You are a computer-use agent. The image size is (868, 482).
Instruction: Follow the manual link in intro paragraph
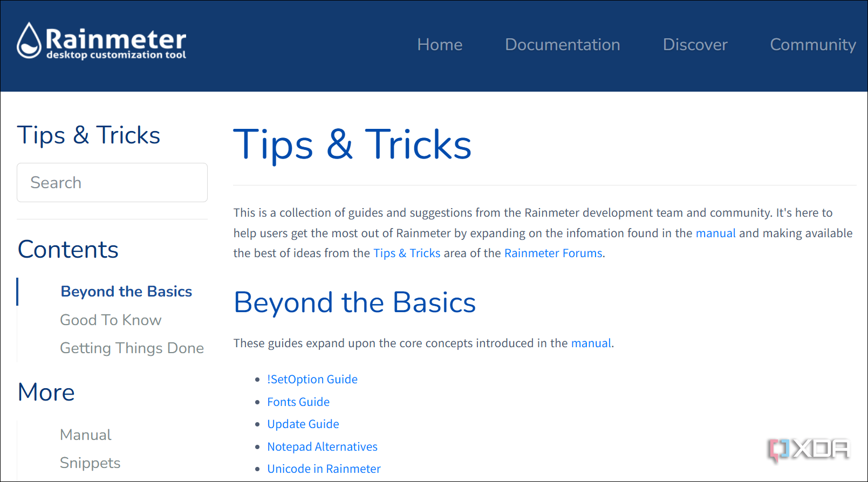tap(715, 233)
